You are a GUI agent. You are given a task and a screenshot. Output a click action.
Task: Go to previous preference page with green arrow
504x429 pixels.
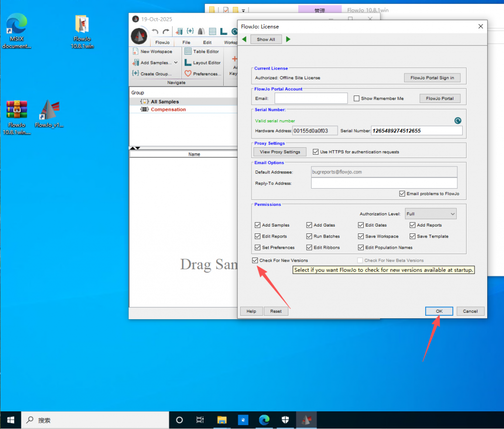point(245,39)
